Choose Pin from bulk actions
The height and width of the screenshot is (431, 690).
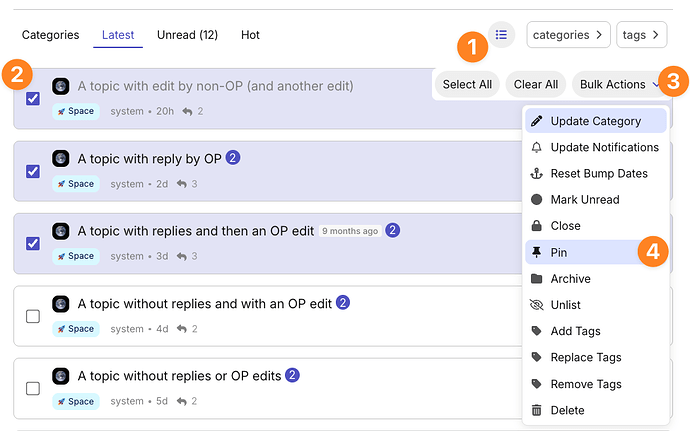pyautogui.click(x=596, y=252)
